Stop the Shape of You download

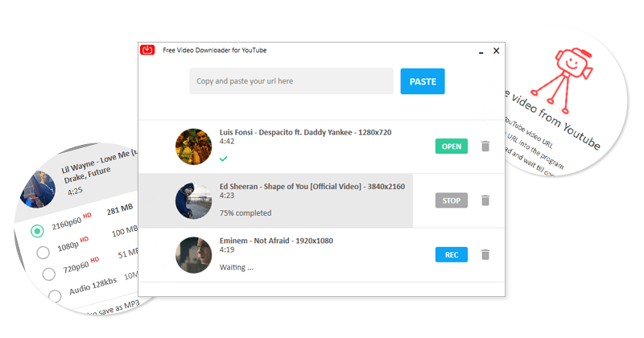pyautogui.click(x=451, y=200)
